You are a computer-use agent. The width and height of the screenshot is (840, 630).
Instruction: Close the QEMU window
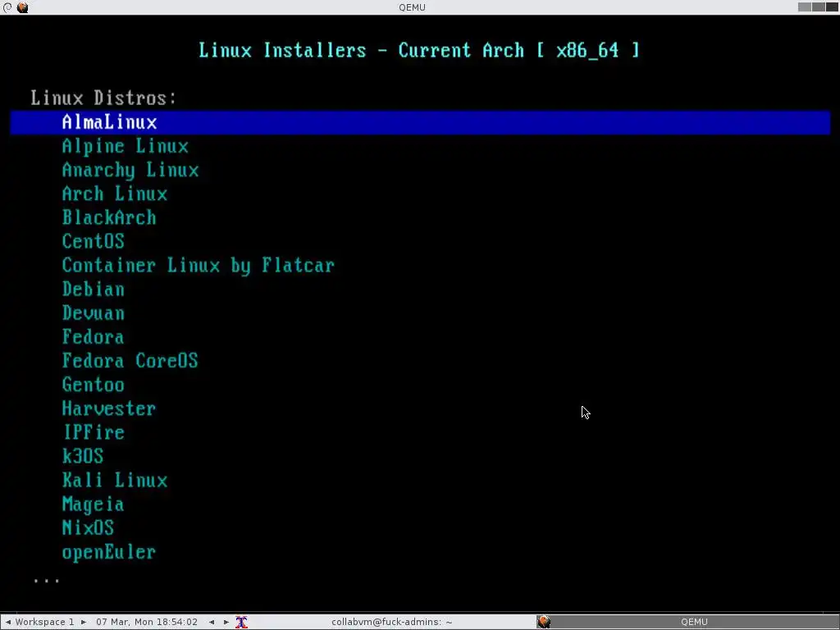[x=832, y=7]
